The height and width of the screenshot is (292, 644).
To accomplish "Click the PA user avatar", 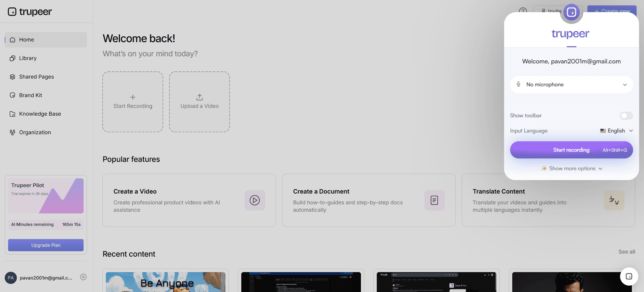I will 11,278.
